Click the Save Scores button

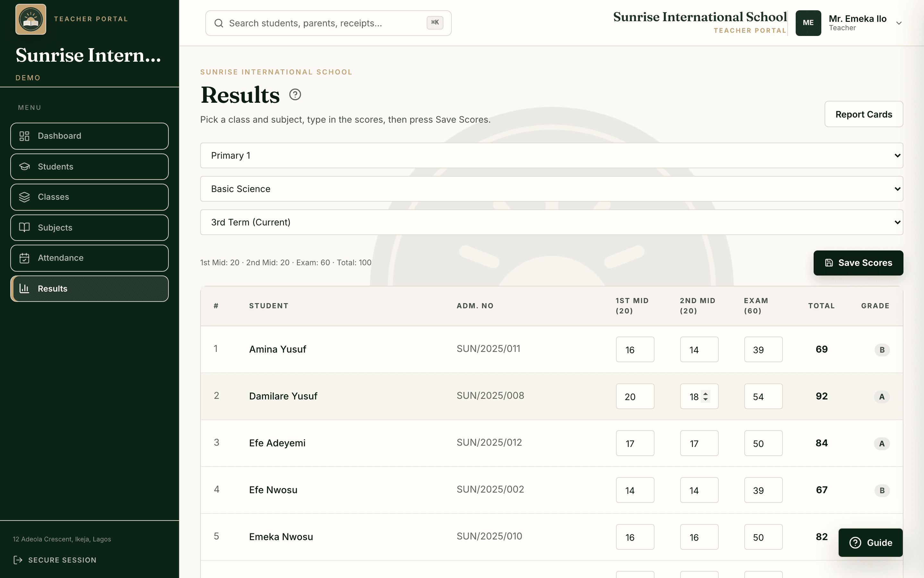(858, 263)
